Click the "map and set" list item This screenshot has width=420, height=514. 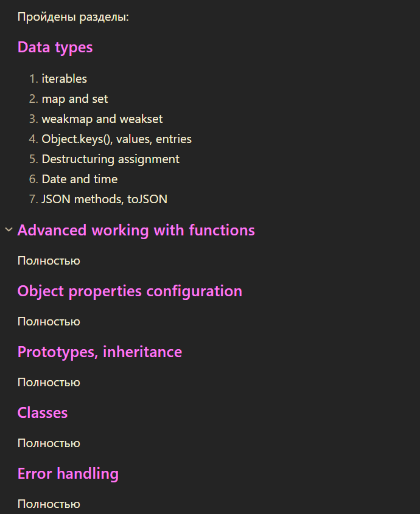(75, 99)
